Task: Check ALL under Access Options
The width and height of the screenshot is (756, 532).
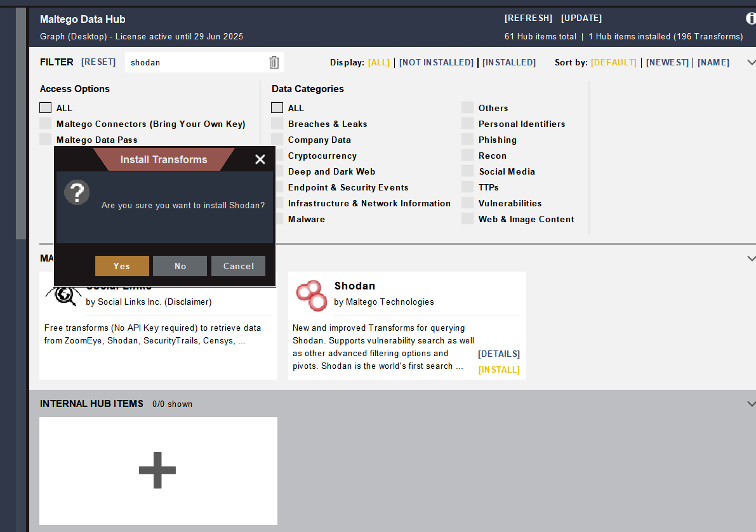Action: [45, 107]
